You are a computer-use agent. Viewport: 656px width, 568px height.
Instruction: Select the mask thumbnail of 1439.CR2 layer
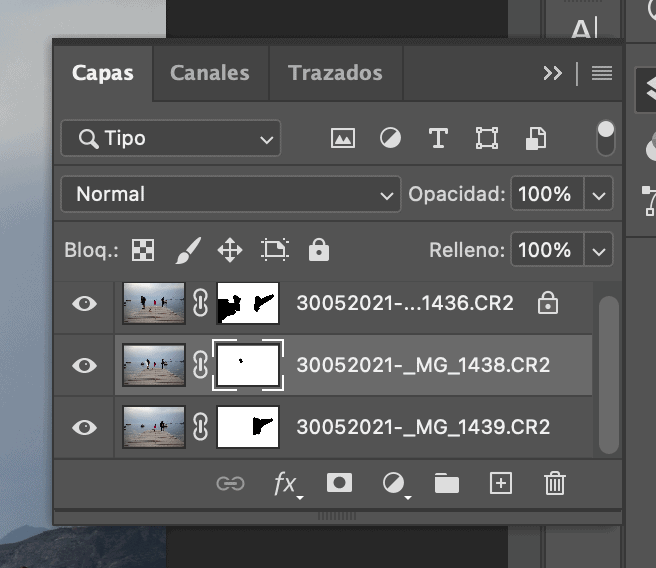pos(248,427)
